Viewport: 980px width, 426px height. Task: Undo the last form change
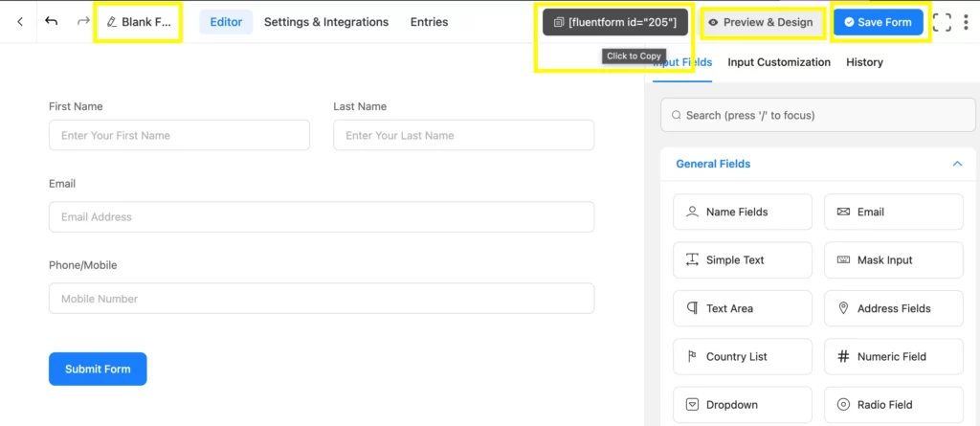pos(52,21)
